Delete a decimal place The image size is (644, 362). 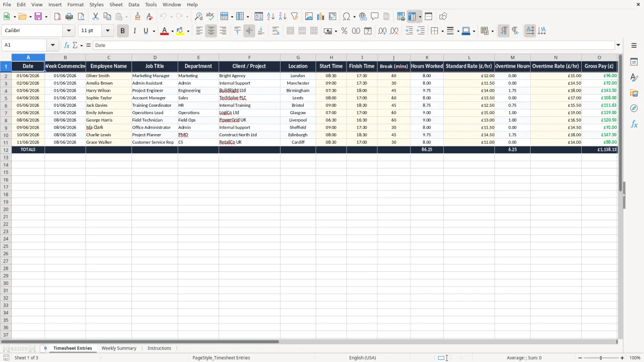394,31
